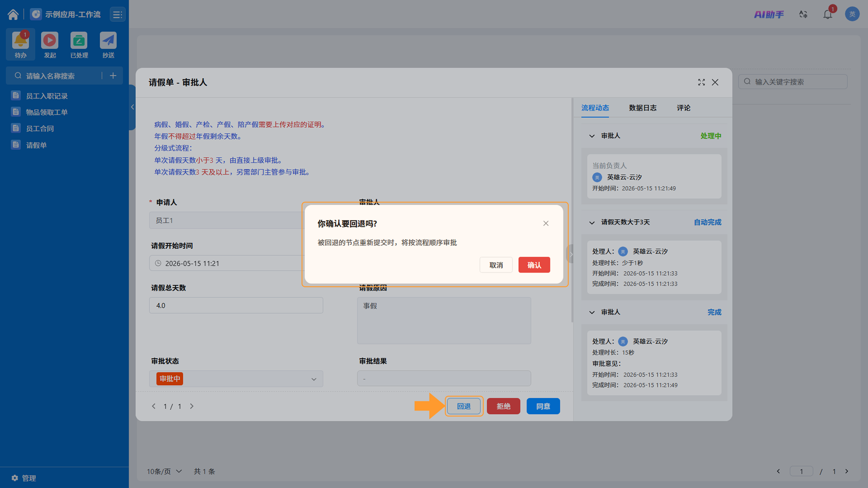The image size is (868, 488).
Task: Open AI助手
Action: [x=769, y=14]
